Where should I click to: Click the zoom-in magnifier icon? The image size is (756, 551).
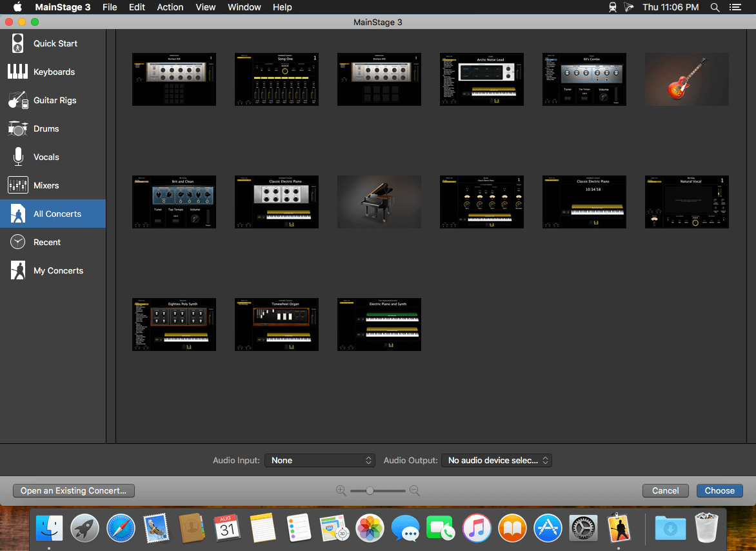(x=341, y=491)
